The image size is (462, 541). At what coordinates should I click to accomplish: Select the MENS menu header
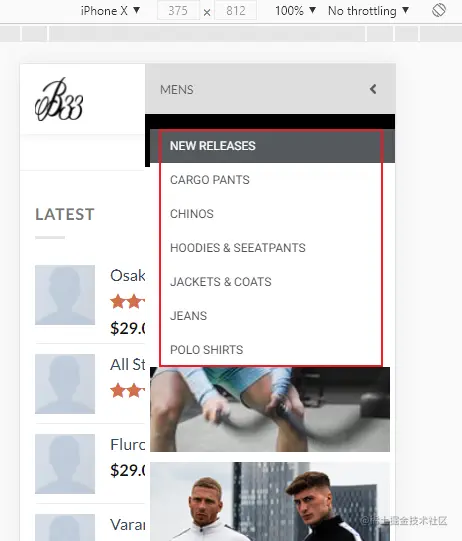tap(270, 89)
